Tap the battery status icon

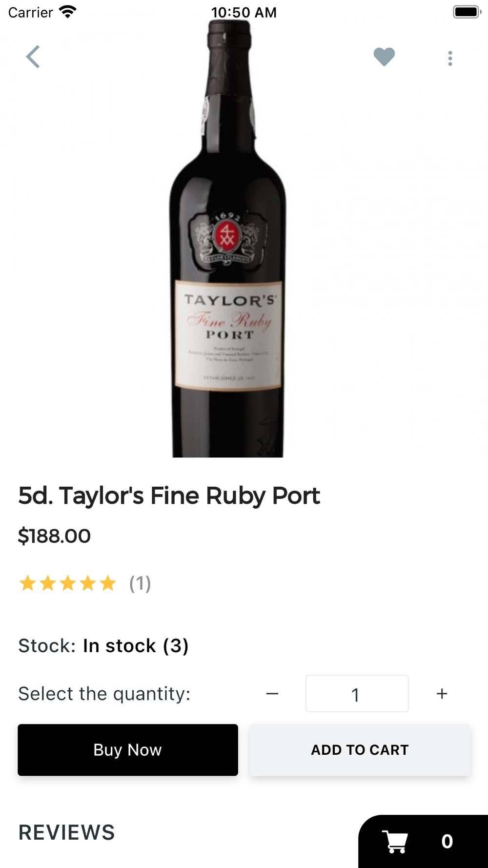466,12
